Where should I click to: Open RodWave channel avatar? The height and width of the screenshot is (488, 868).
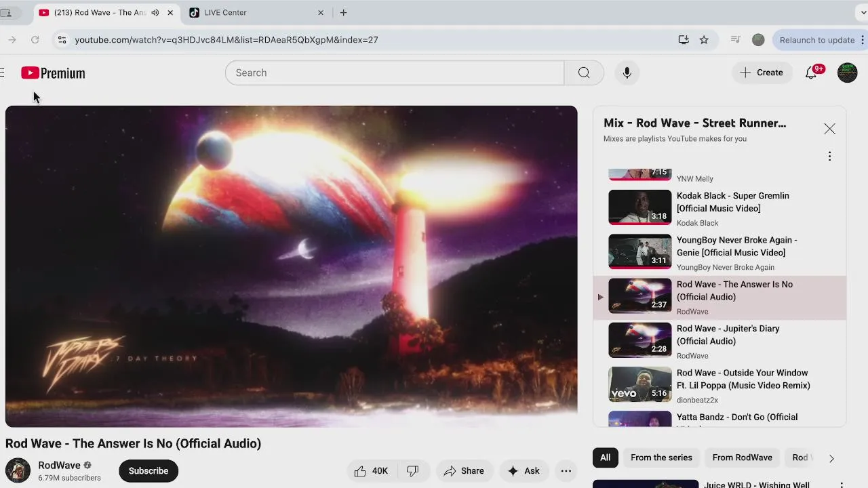click(18, 470)
